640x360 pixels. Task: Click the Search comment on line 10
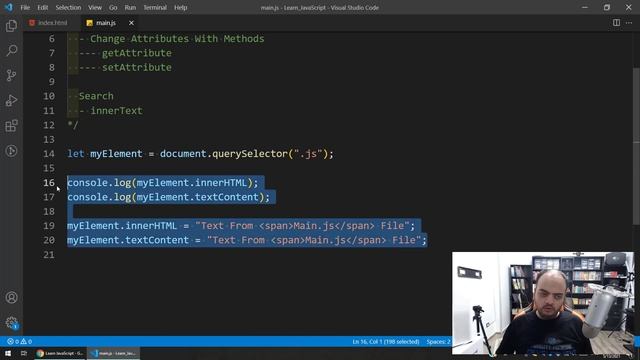[96, 96]
